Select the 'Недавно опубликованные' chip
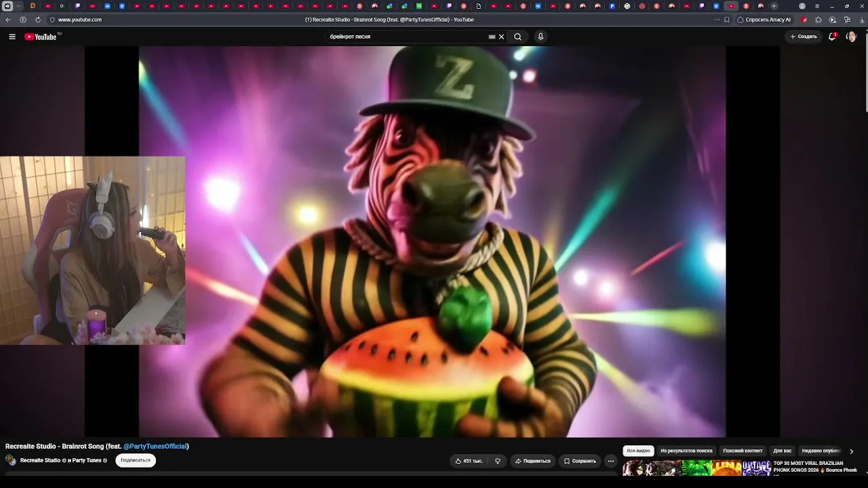This screenshot has height=488, width=868. 821,451
